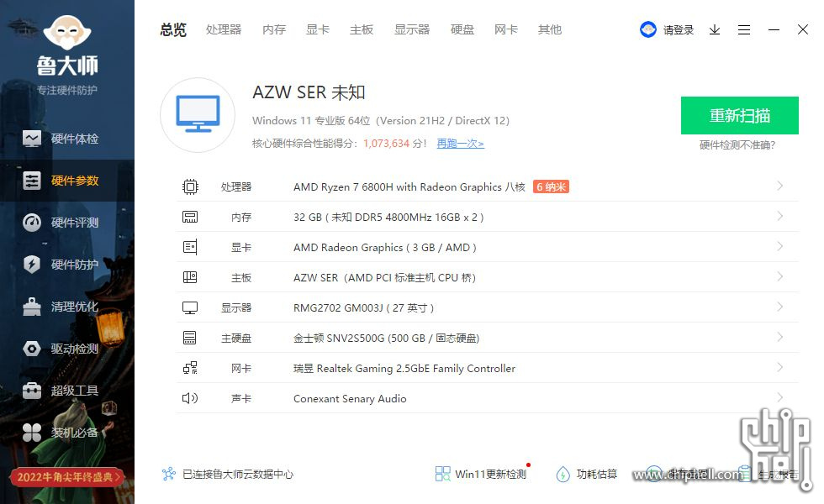Switch to the 显示器 tab
Image resolution: width=824 pixels, height=504 pixels.
pos(412,30)
